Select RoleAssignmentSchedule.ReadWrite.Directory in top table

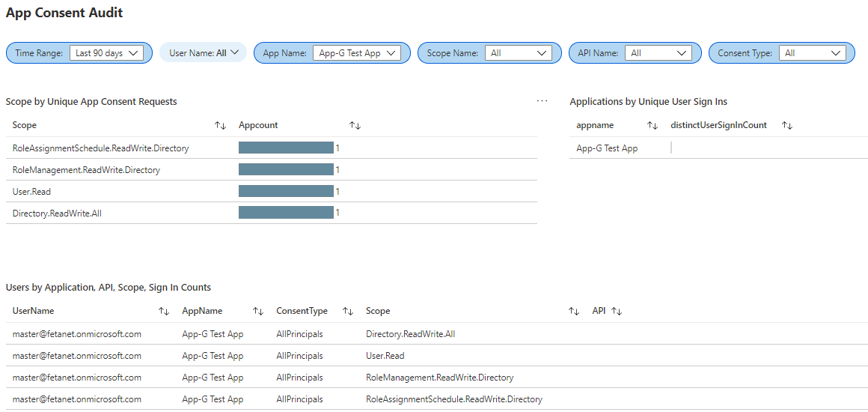[x=101, y=148]
